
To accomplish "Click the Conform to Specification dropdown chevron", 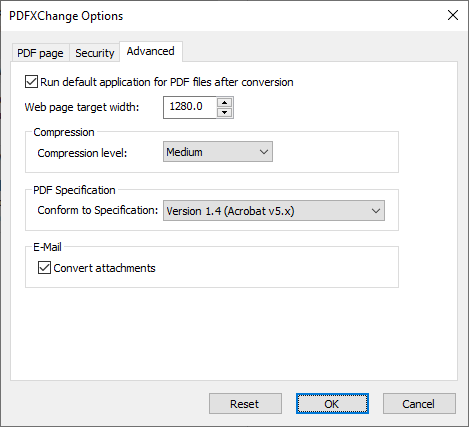I will coord(376,211).
